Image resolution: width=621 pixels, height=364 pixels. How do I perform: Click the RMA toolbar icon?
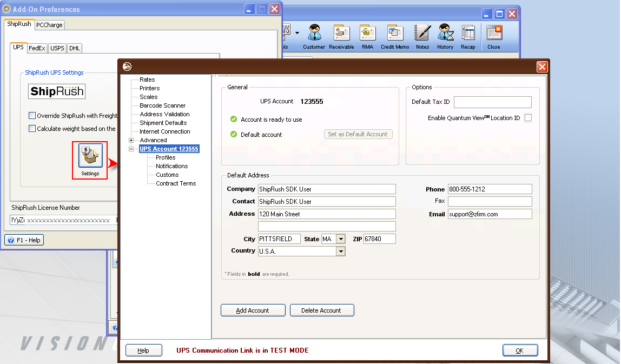click(x=367, y=37)
